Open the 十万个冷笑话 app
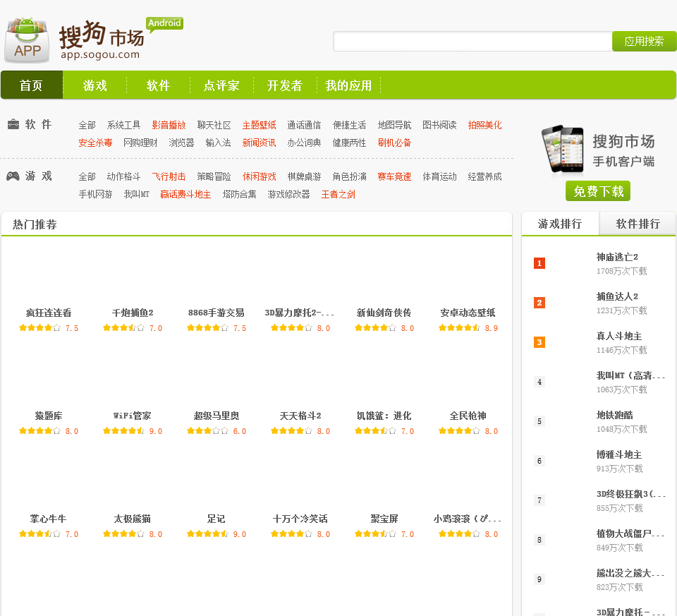The image size is (677, 616). (300, 519)
